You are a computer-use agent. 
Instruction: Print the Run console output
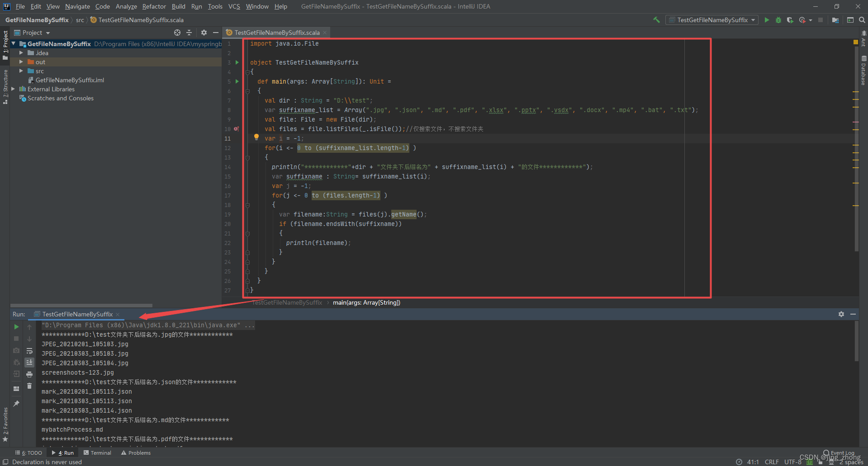[29, 374]
